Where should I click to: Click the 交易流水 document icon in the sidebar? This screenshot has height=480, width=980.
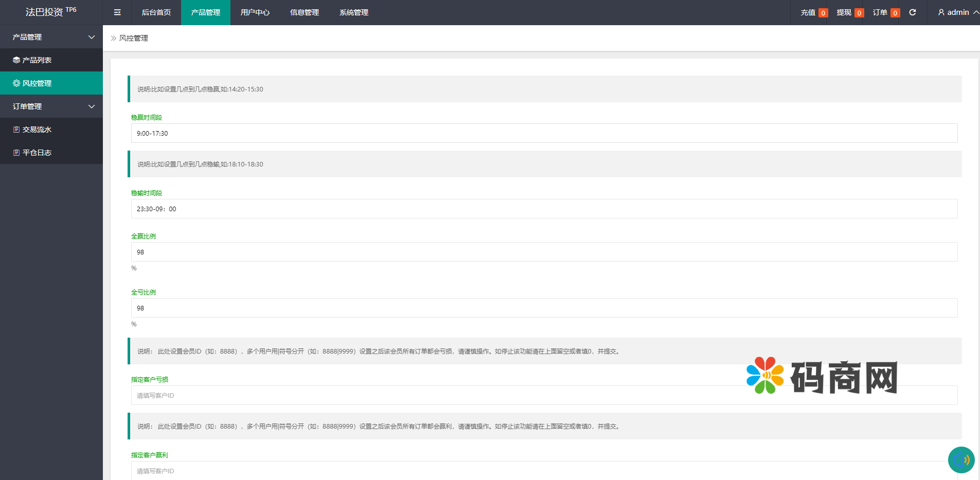coord(16,130)
